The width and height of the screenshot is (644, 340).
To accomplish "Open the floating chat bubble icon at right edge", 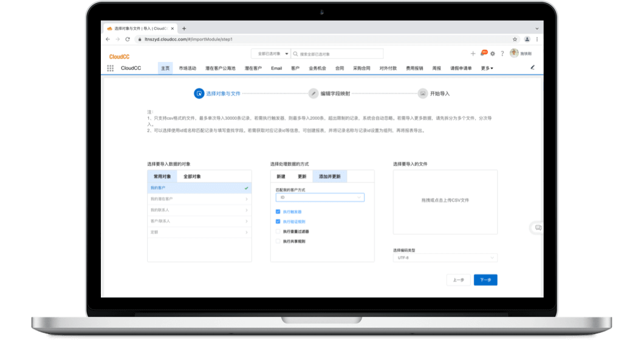I will pos(538,227).
